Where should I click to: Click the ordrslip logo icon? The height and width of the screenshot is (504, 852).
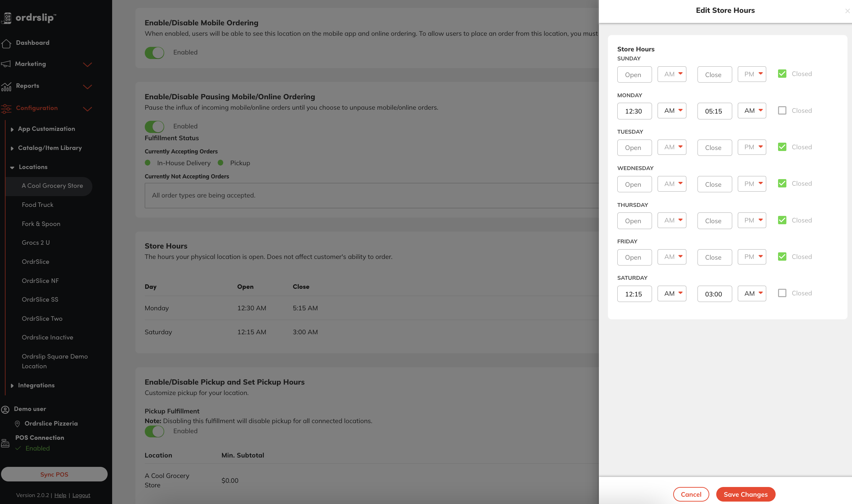pos(7,18)
